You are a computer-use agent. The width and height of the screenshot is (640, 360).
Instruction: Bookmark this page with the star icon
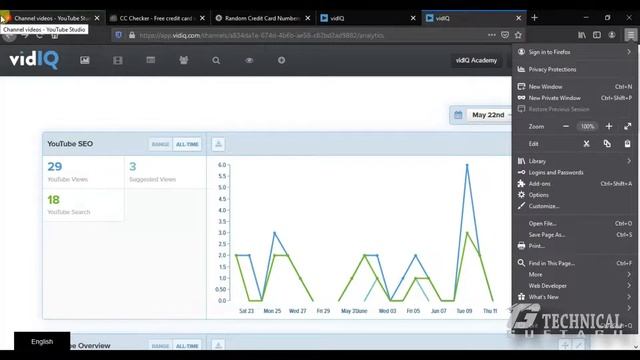(x=518, y=35)
